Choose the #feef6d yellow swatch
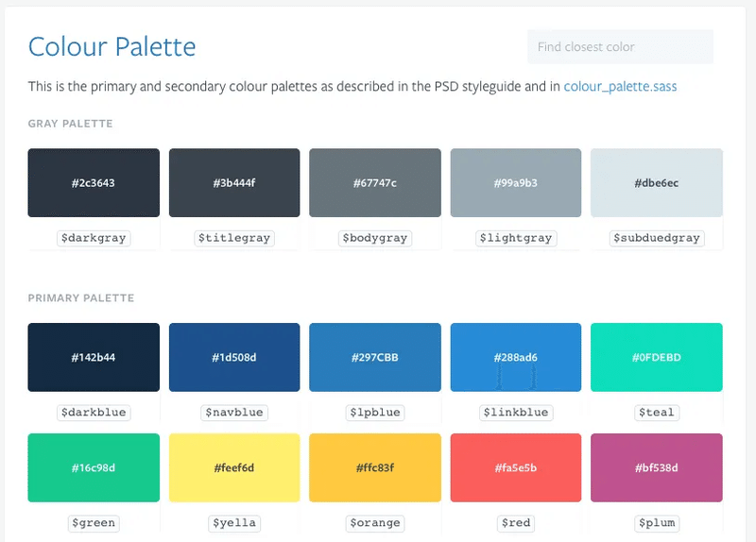 (x=234, y=467)
